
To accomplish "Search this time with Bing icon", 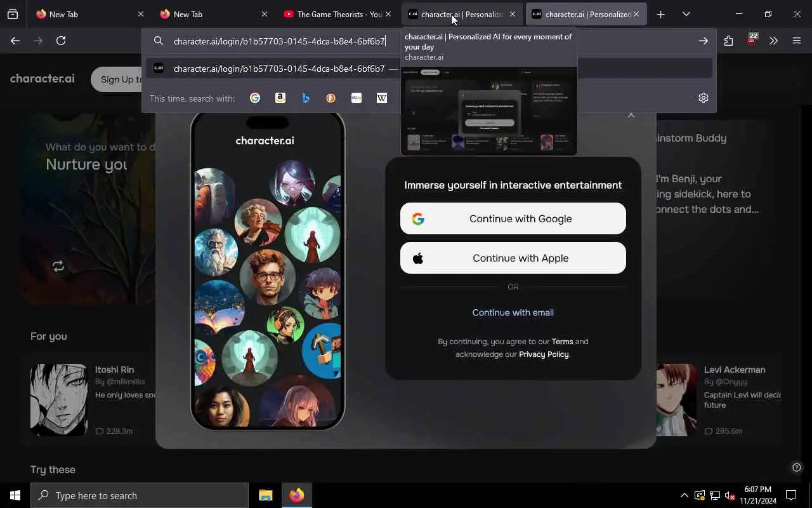I will point(306,98).
